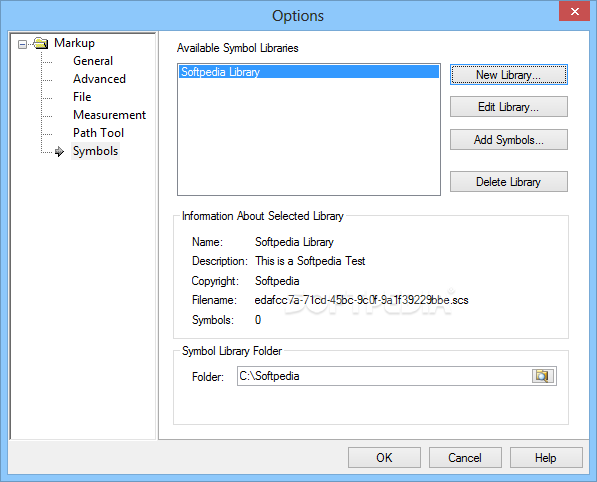The width and height of the screenshot is (597, 482).
Task: Open Help for this dialog
Action: pyautogui.click(x=546, y=457)
